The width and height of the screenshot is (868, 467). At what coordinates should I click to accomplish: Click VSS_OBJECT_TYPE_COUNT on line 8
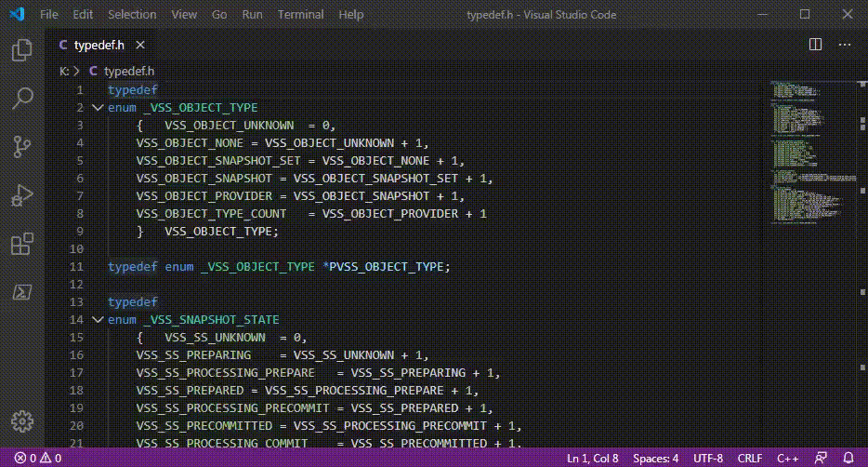211,214
